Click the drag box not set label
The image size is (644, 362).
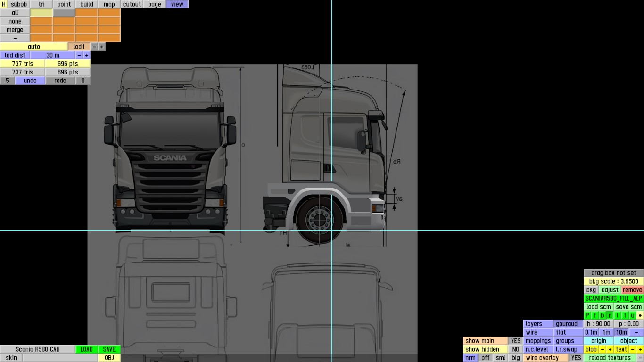pos(614,273)
